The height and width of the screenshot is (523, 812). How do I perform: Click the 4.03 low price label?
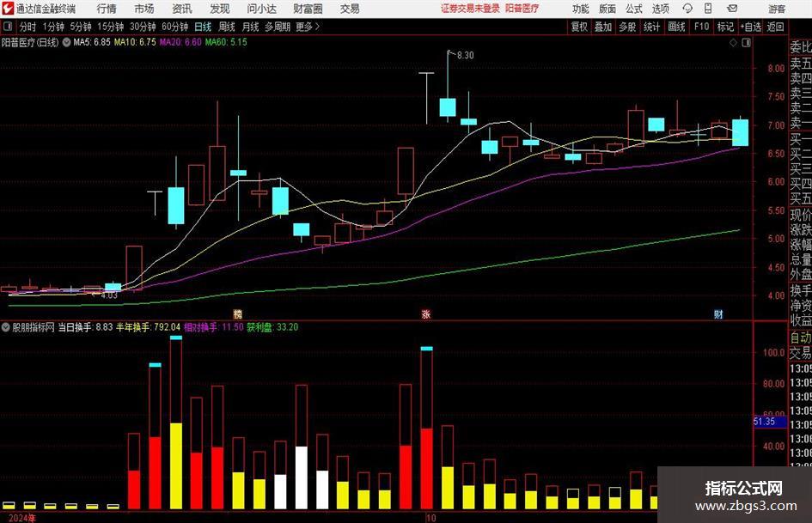(x=109, y=295)
